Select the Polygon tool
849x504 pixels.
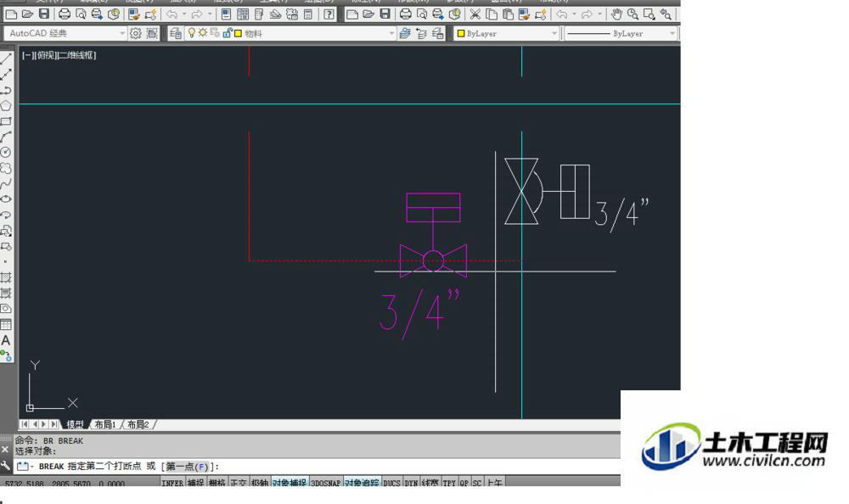pyautogui.click(x=6, y=105)
